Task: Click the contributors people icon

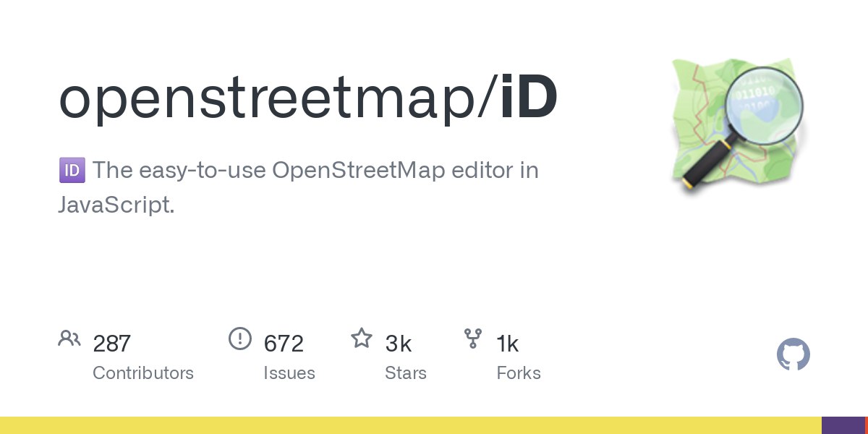Action: [x=69, y=339]
